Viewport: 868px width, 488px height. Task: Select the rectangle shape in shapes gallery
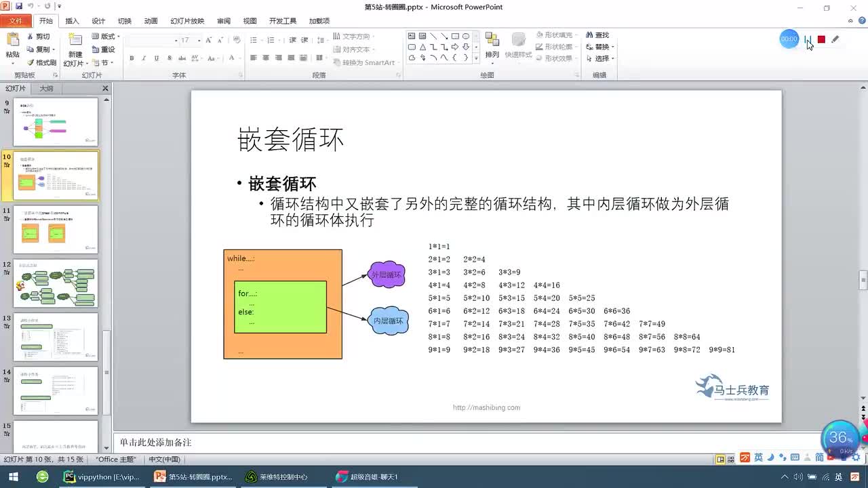pyautogui.click(x=455, y=36)
